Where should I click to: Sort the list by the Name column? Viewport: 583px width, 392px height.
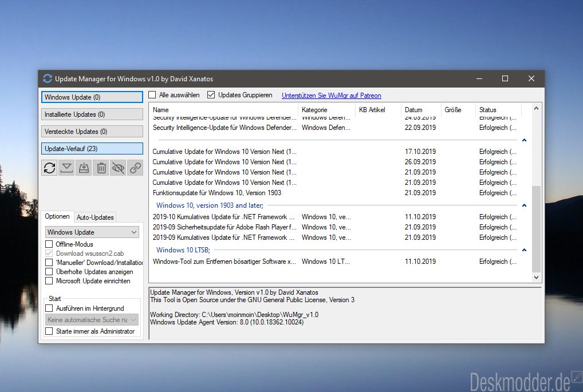point(224,110)
